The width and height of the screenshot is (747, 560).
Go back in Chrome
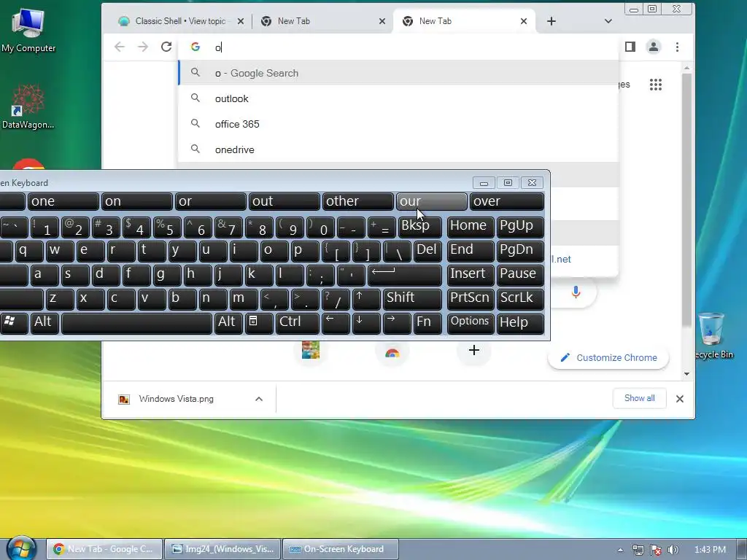[120, 47]
